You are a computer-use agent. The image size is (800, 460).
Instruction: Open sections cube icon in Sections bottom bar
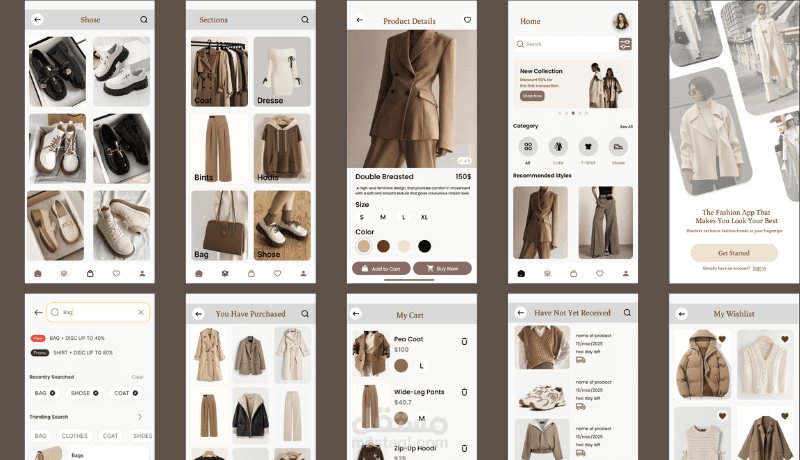coord(225,273)
